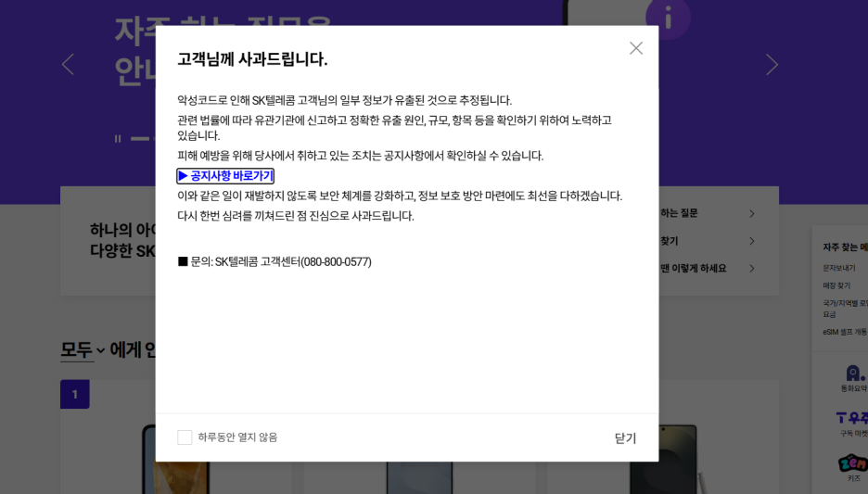Check the 하루동안 열지 않음 checkbox

[185, 437]
